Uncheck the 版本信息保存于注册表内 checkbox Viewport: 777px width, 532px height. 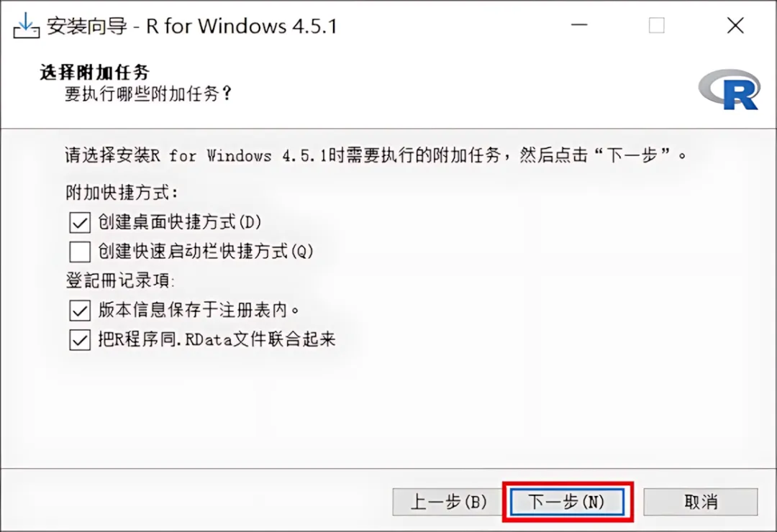80,311
